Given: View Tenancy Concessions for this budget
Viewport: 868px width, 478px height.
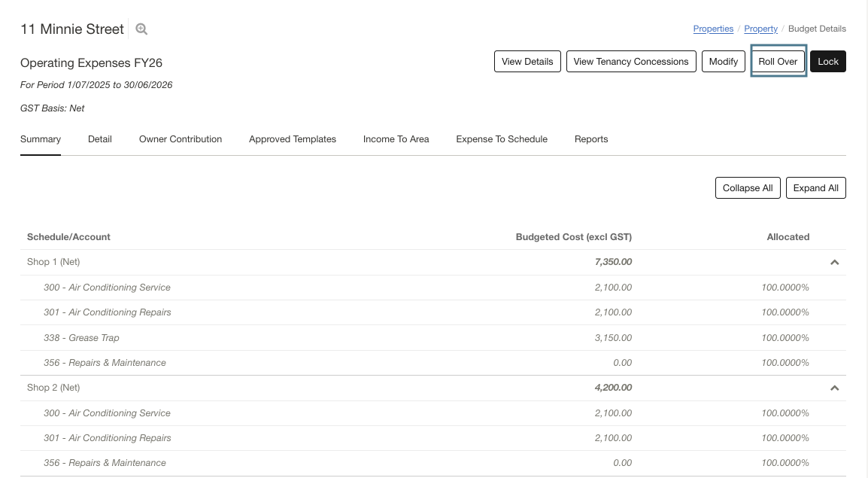Looking at the screenshot, I should tap(631, 61).
